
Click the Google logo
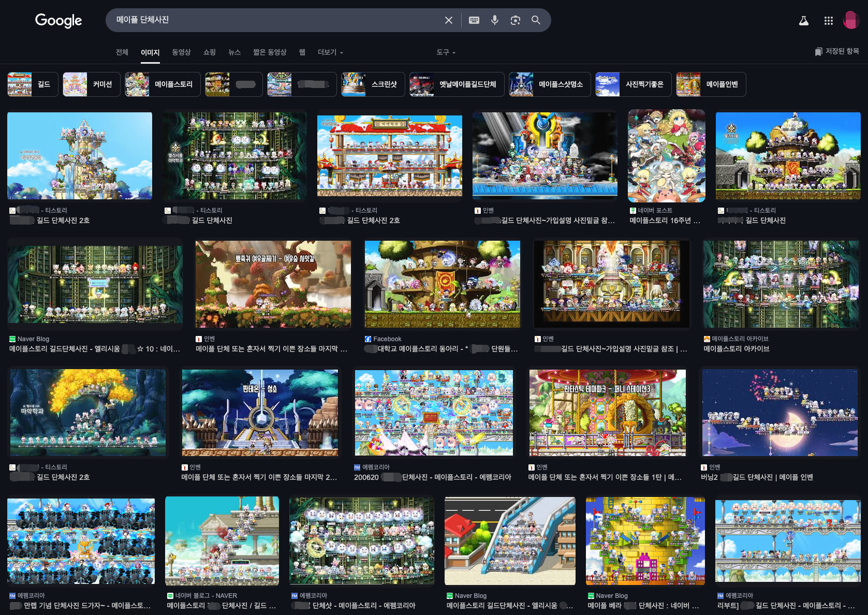point(58,20)
